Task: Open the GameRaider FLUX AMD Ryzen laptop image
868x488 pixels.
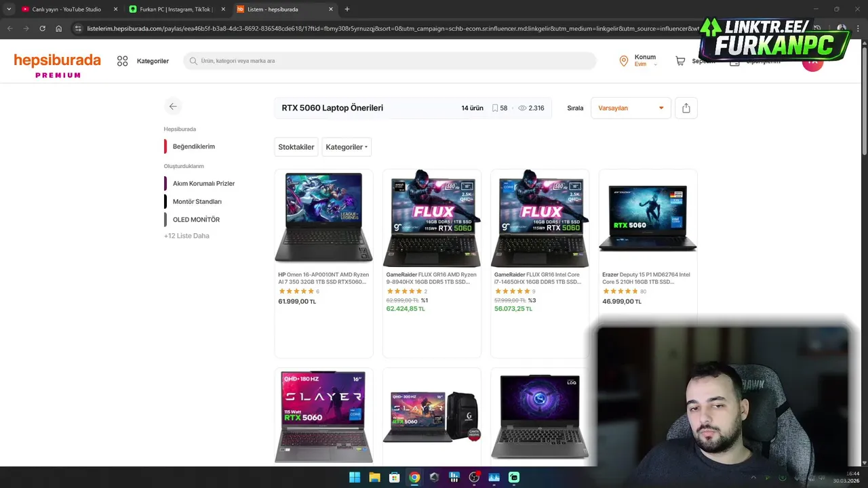Action: (x=432, y=218)
